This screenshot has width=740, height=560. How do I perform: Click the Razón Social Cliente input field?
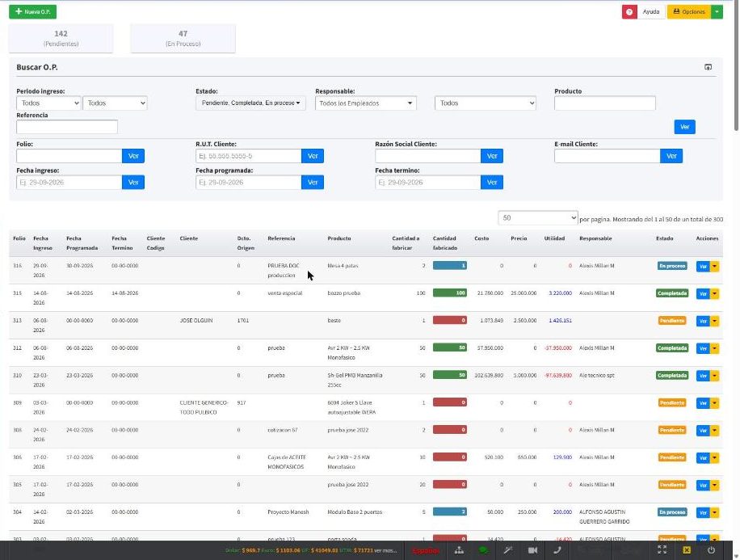click(x=428, y=156)
